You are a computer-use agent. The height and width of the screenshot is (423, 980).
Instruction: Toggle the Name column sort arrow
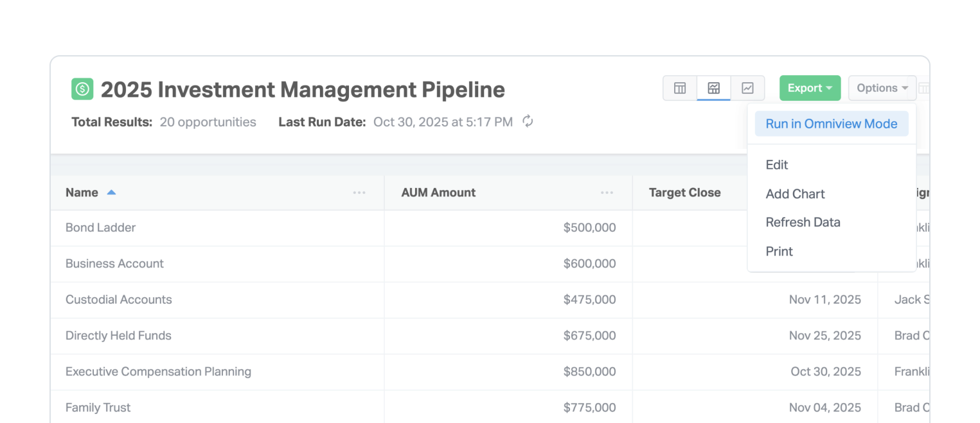[x=111, y=193]
